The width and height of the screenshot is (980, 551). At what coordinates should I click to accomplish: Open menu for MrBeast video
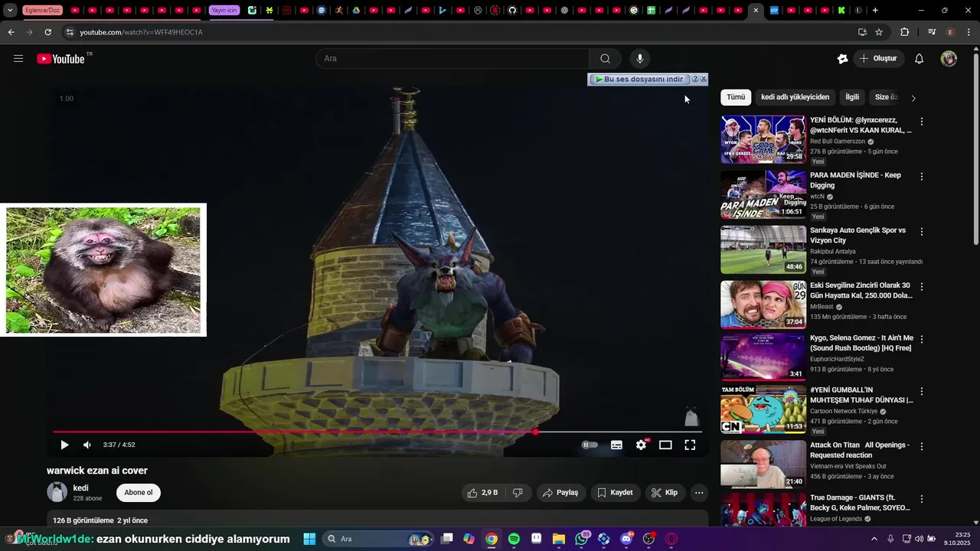click(922, 287)
